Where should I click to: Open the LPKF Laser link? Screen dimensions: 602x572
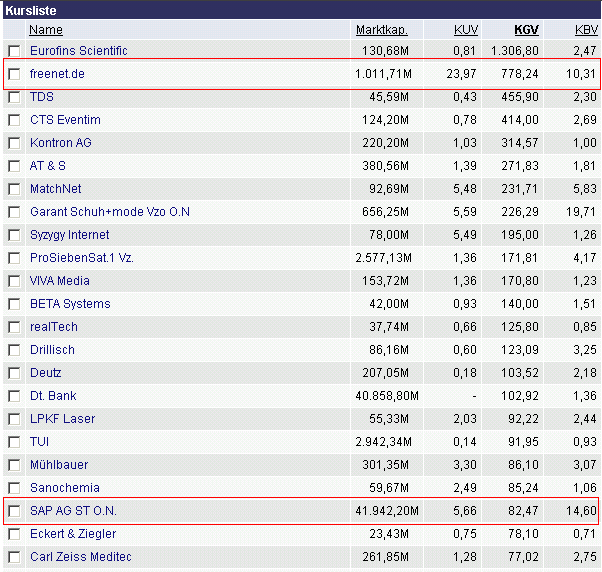pyautogui.click(x=62, y=419)
